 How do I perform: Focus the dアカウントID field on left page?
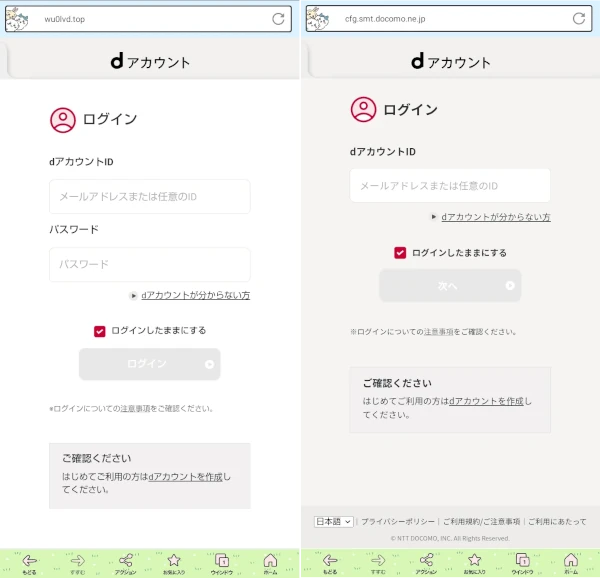coord(150,197)
